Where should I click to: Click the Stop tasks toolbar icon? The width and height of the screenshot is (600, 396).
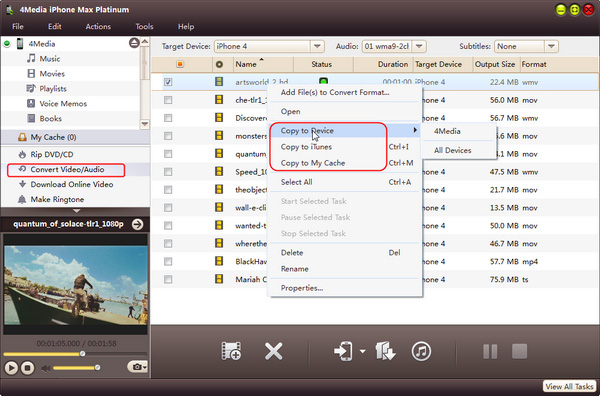(x=519, y=351)
